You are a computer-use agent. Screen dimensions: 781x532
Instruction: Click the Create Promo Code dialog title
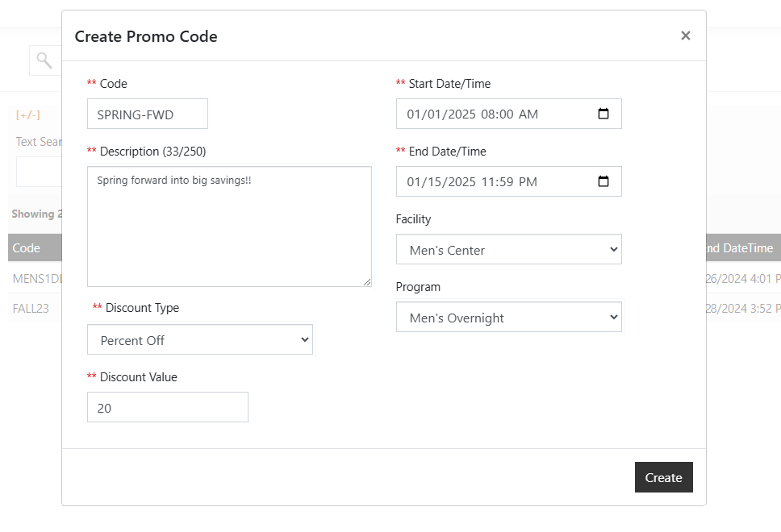146,36
